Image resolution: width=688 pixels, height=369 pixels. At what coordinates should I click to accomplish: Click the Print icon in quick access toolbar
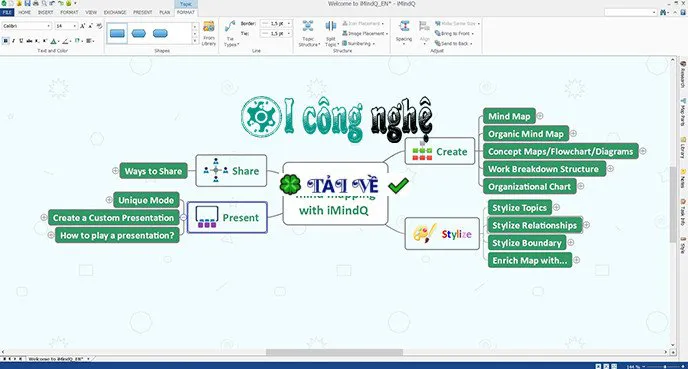(x=36, y=3)
